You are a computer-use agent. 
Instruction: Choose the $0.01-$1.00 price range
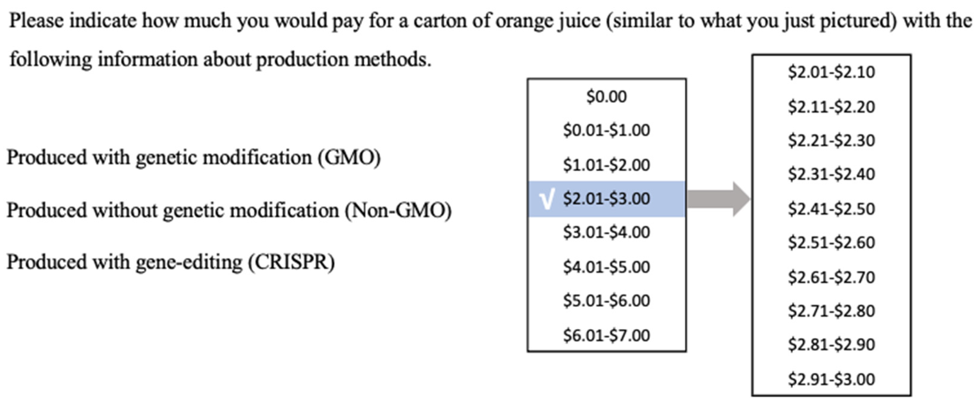click(x=606, y=131)
